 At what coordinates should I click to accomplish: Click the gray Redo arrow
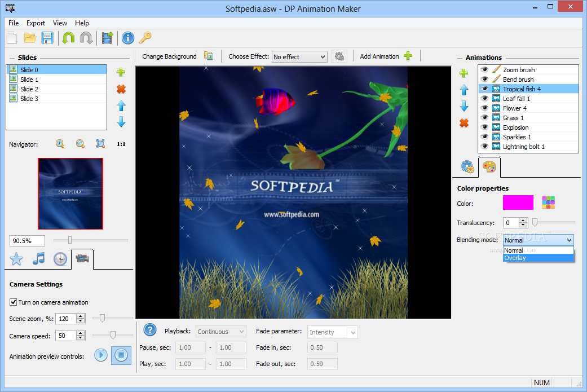click(86, 38)
